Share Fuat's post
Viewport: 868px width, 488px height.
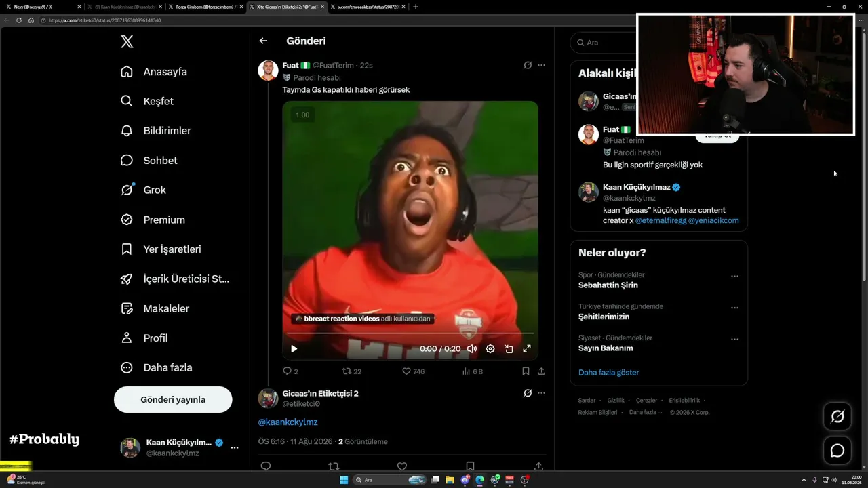(x=541, y=371)
